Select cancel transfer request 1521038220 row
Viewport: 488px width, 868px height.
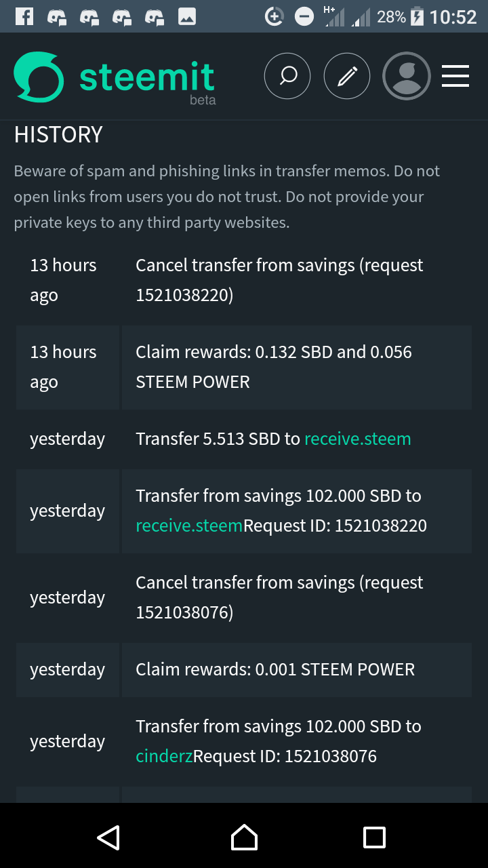tap(279, 280)
